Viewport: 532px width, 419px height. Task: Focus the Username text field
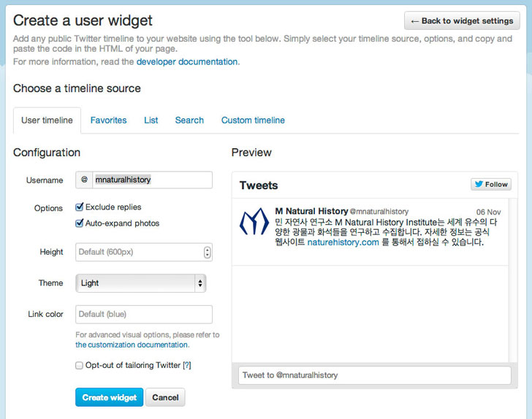pos(152,180)
